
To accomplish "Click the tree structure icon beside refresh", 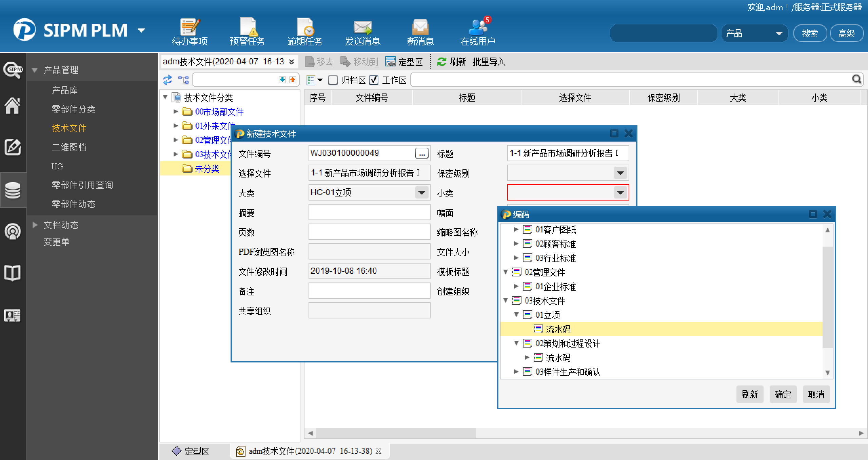I will click(183, 80).
